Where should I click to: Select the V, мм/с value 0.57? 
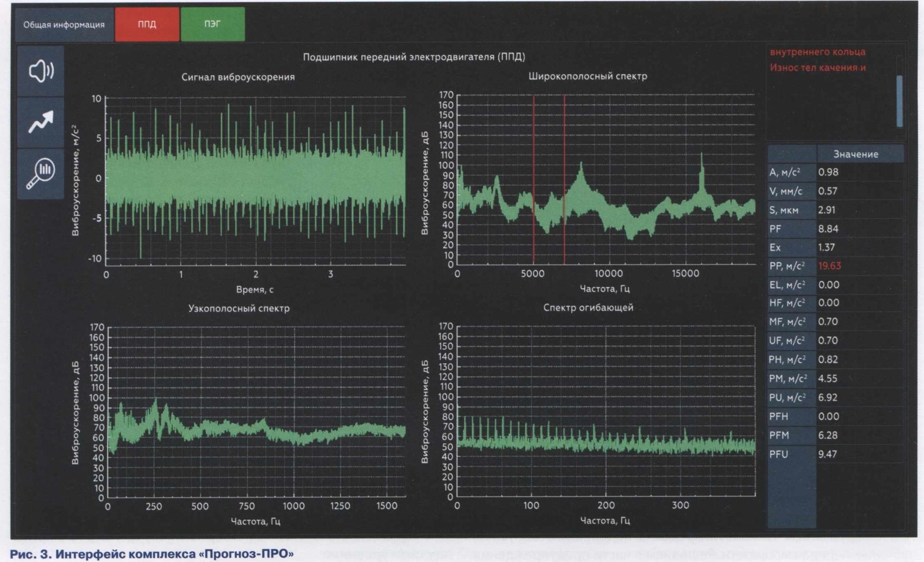click(x=827, y=191)
